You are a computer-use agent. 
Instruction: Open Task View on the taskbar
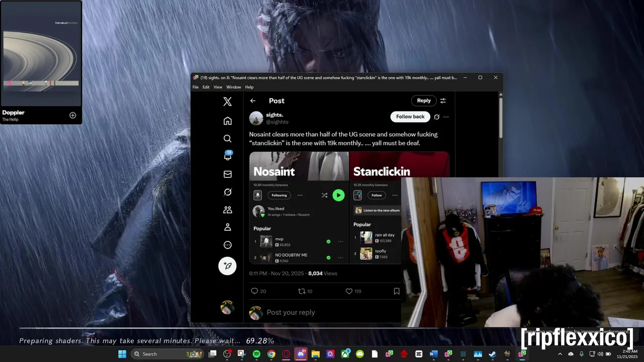click(x=213, y=354)
